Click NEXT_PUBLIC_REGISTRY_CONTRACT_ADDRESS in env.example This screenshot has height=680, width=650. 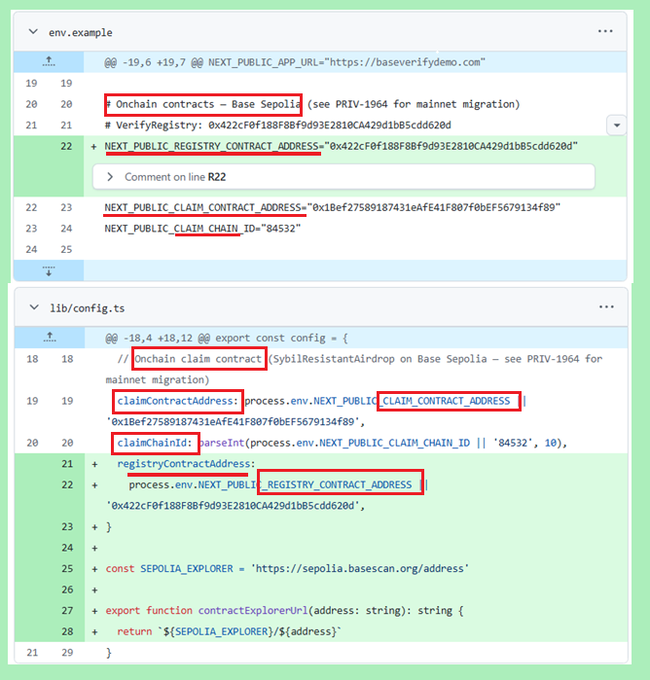point(211,147)
